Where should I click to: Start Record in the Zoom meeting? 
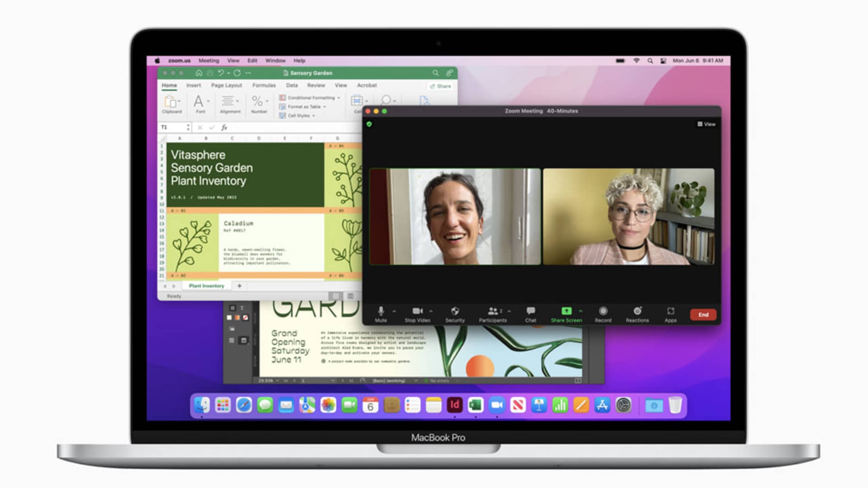603,314
